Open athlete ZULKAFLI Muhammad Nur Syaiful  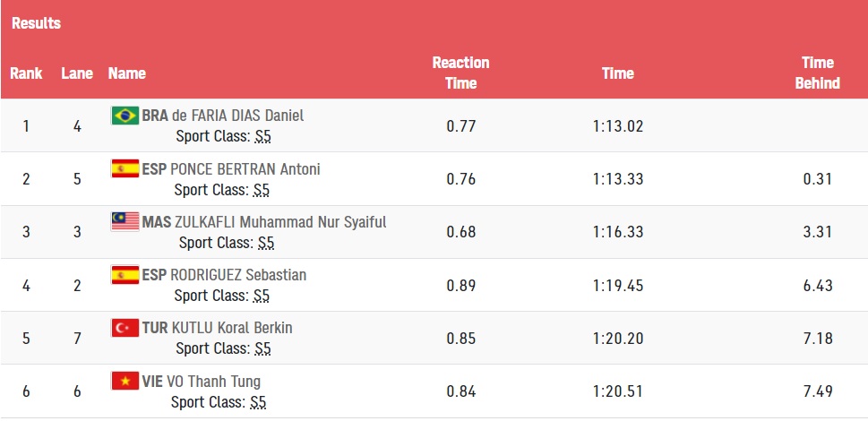(280, 222)
